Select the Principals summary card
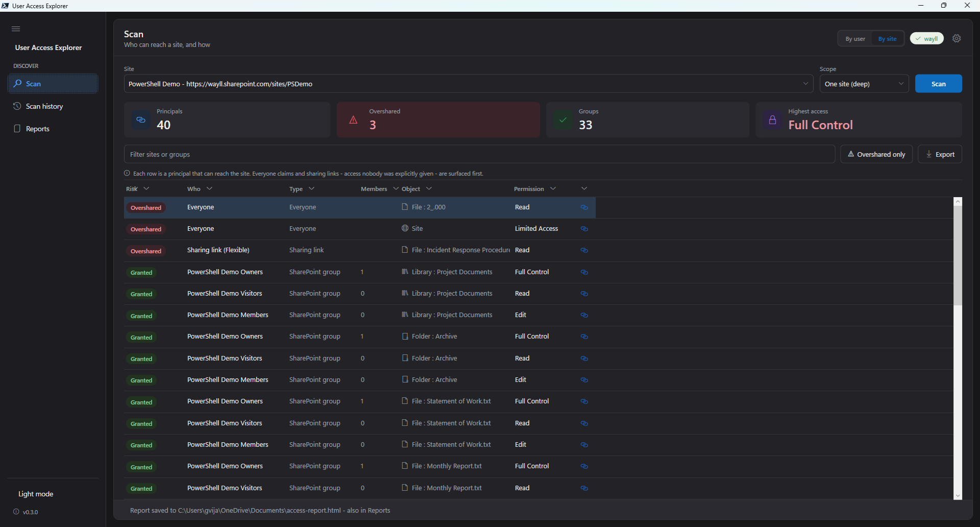This screenshot has height=527, width=980. point(227,119)
